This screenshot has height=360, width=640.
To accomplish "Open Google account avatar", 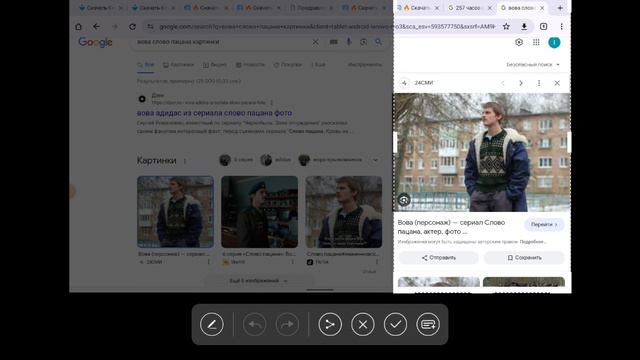I will tap(554, 42).
